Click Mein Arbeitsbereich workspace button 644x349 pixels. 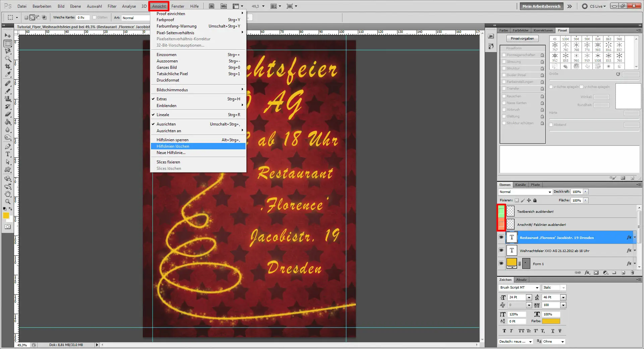pyautogui.click(x=541, y=6)
